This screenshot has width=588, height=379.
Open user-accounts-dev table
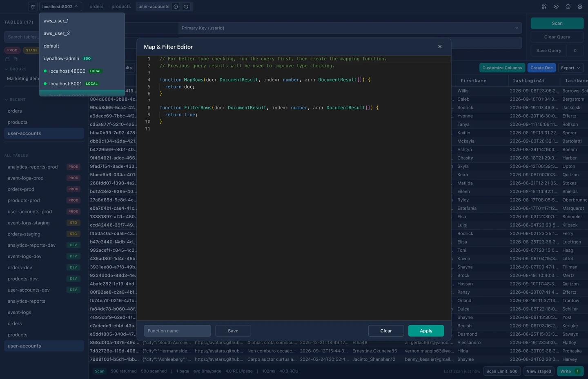(x=44, y=290)
